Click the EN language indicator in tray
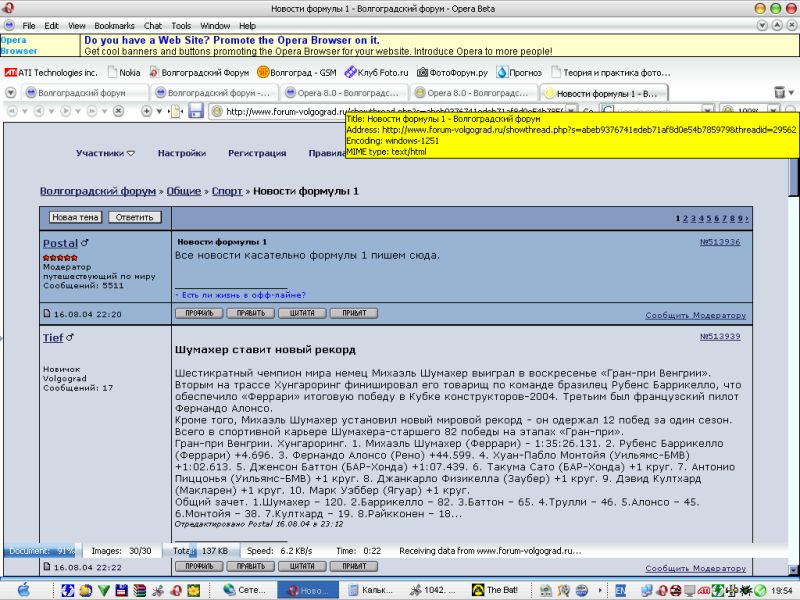The width and height of the screenshot is (800, 600). (620, 590)
